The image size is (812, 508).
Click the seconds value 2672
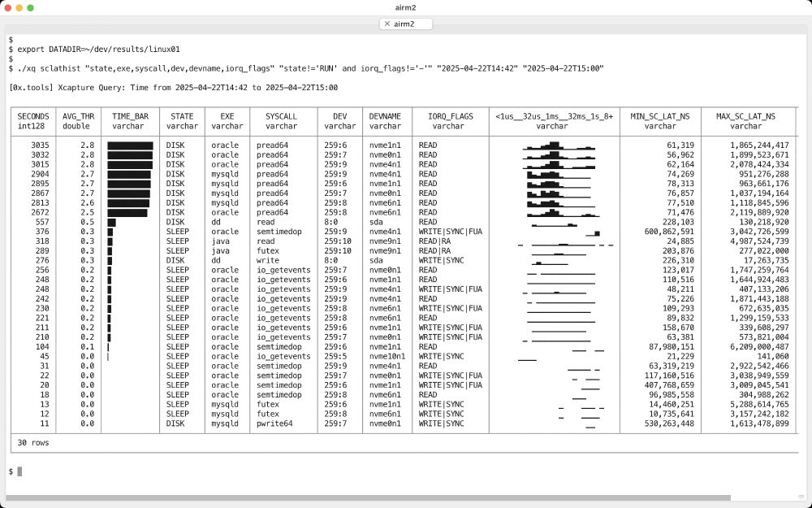coord(40,212)
